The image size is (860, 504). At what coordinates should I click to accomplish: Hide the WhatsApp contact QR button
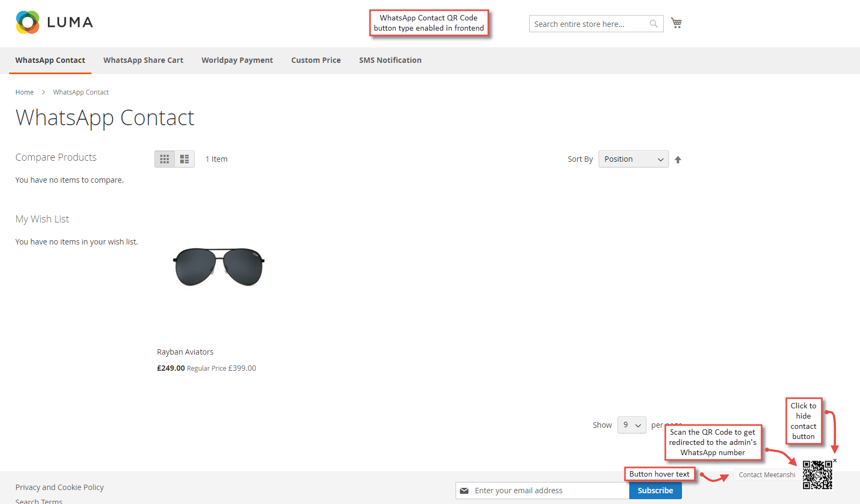coord(835,460)
